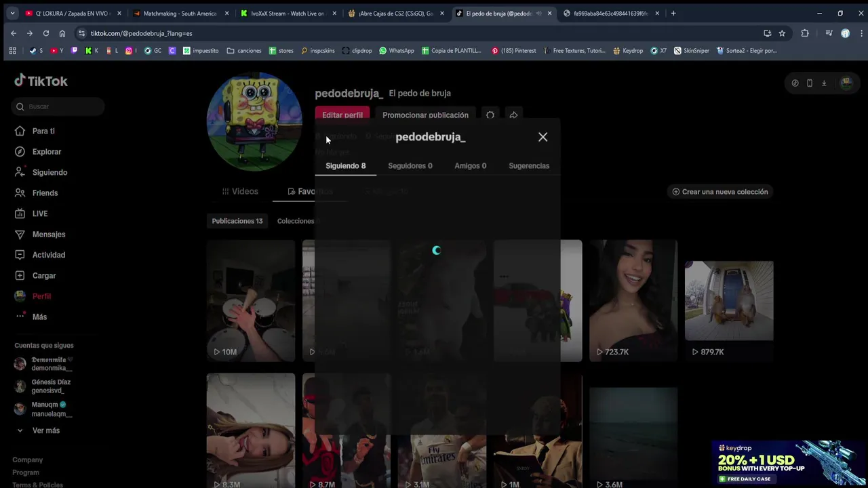Open profile settings gear icon
The image size is (868, 488).
(x=490, y=115)
